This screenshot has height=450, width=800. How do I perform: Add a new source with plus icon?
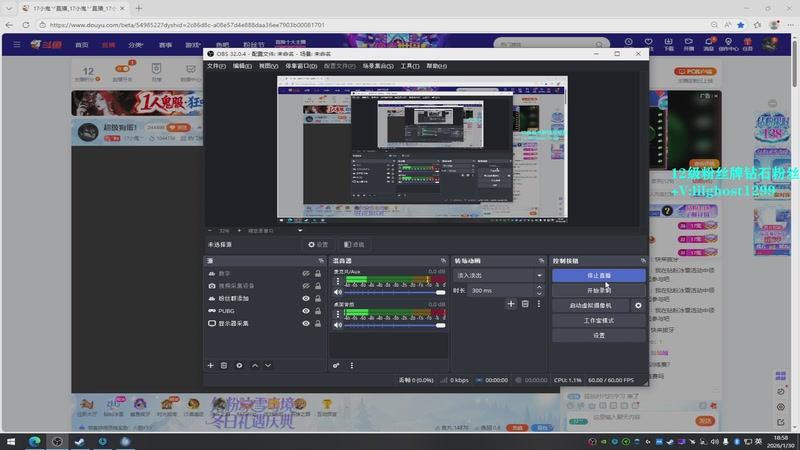pos(210,365)
